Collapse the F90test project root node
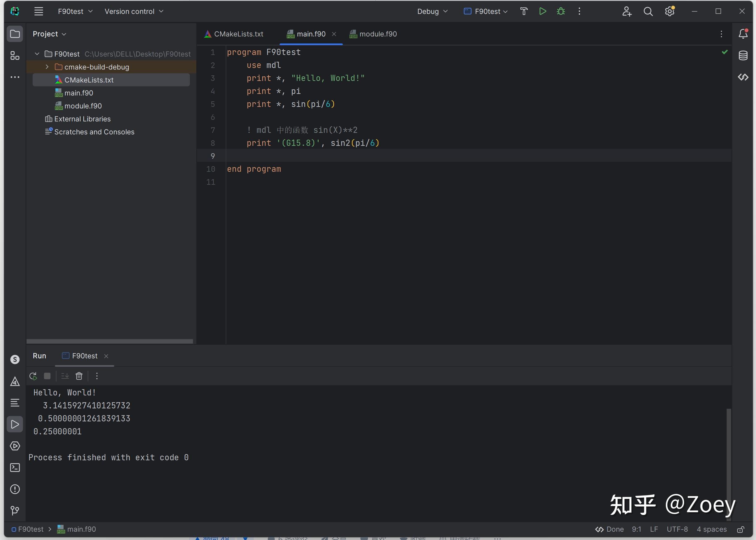The width and height of the screenshot is (756, 540). [36, 53]
